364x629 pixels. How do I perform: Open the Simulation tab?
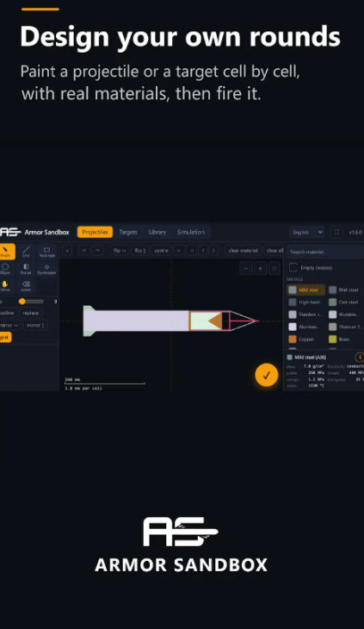(x=191, y=232)
